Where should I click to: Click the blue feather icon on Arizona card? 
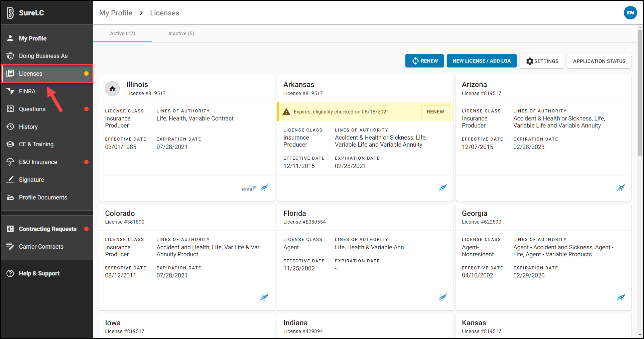(621, 188)
